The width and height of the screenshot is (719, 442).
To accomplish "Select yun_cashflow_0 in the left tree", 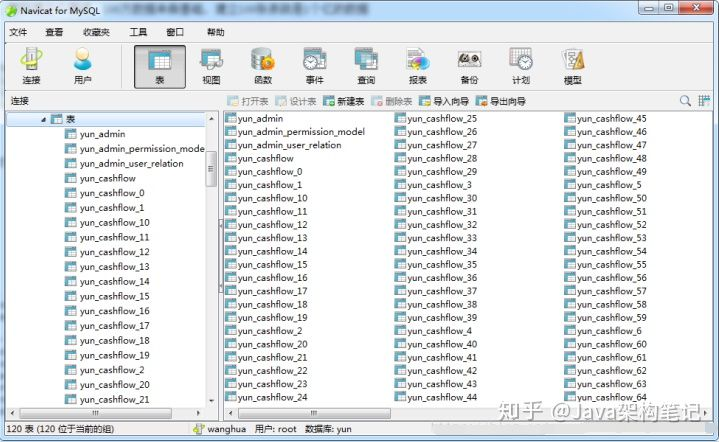I will 112,193.
